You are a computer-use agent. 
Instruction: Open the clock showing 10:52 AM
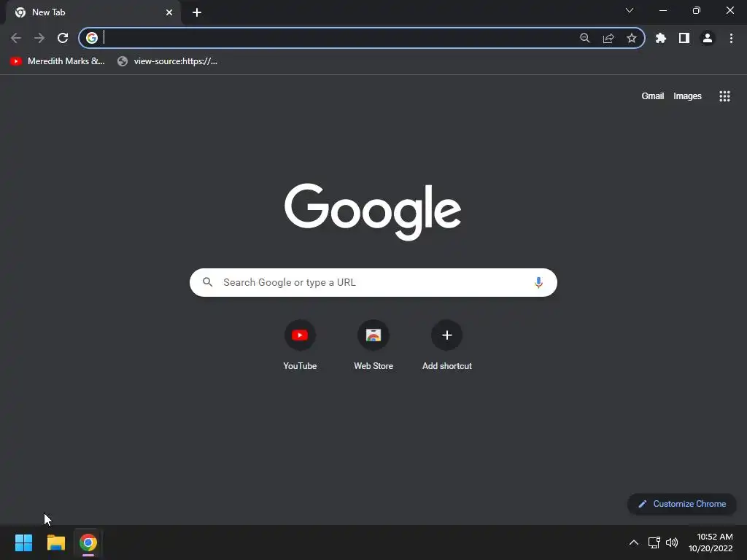tap(711, 542)
